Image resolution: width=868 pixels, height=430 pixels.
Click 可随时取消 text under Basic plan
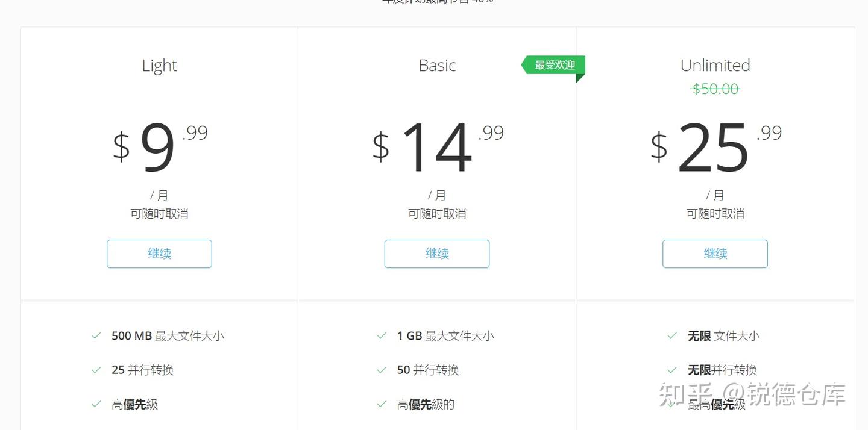437,214
